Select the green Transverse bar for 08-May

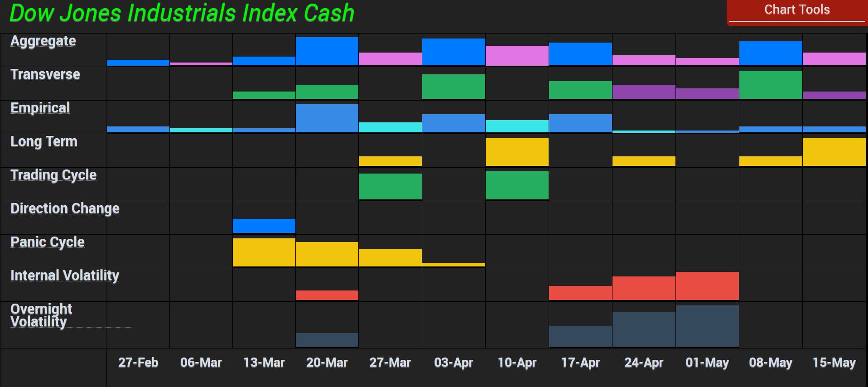[770, 85]
